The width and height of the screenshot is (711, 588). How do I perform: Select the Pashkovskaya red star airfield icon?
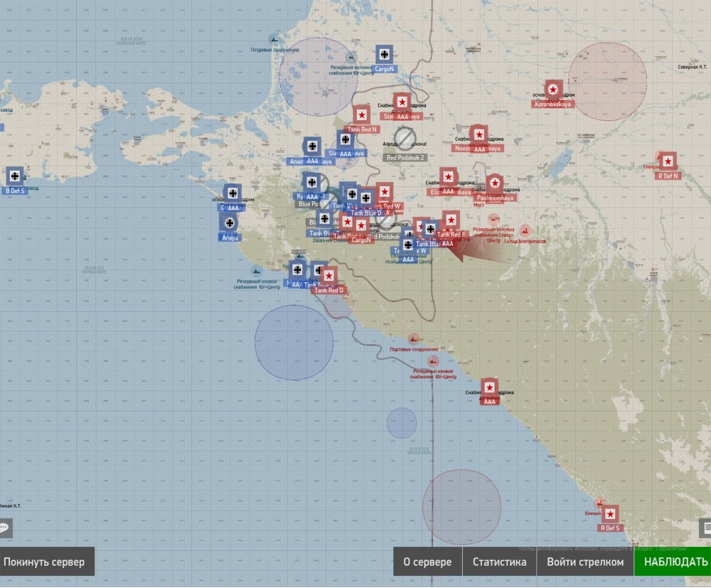pyautogui.click(x=495, y=183)
